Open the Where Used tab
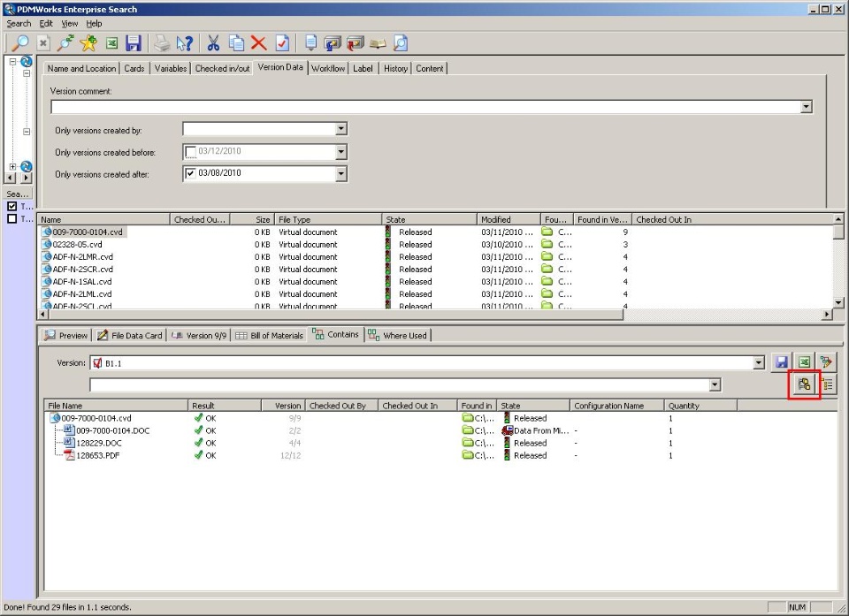 point(397,336)
